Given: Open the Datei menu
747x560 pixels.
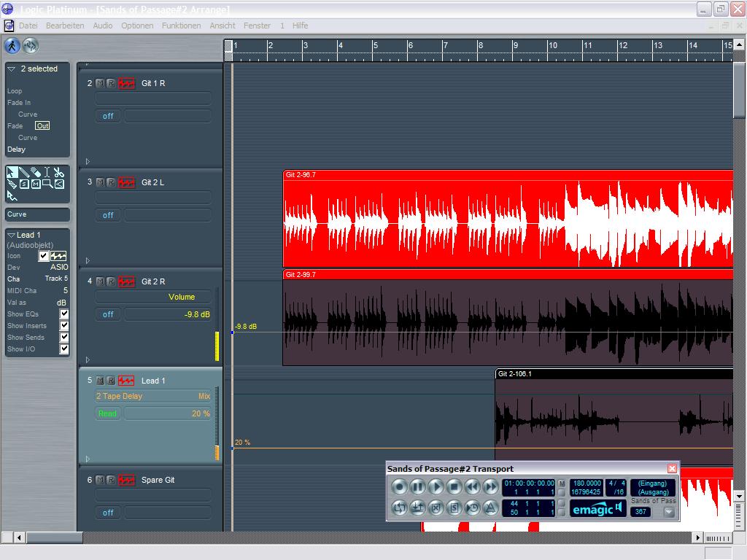Looking at the screenshot, I should point(28,26).
